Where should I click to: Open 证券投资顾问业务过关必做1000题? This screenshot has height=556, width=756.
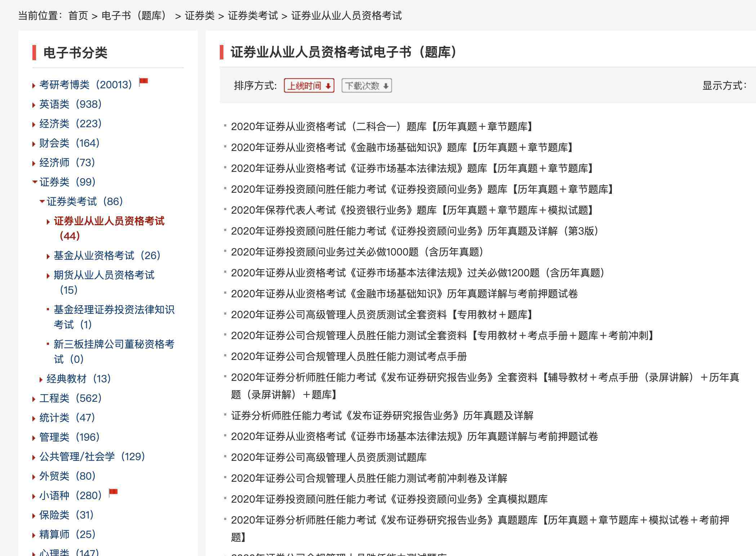click(357, 252)
